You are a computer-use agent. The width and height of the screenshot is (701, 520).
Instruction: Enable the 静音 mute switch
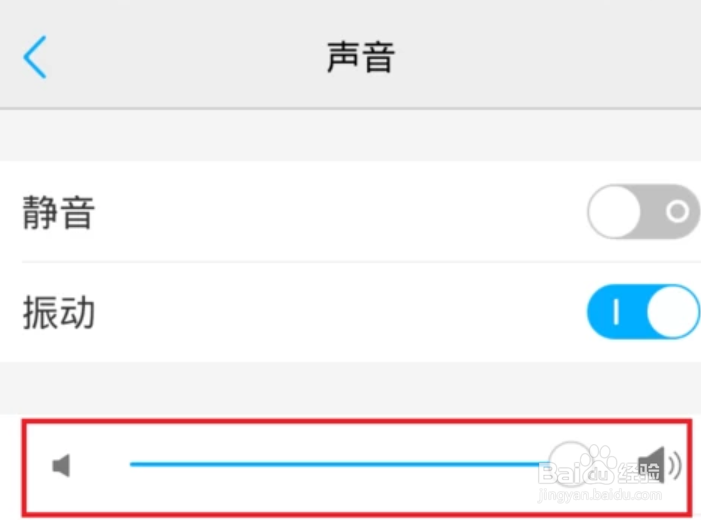pos(644,211)
